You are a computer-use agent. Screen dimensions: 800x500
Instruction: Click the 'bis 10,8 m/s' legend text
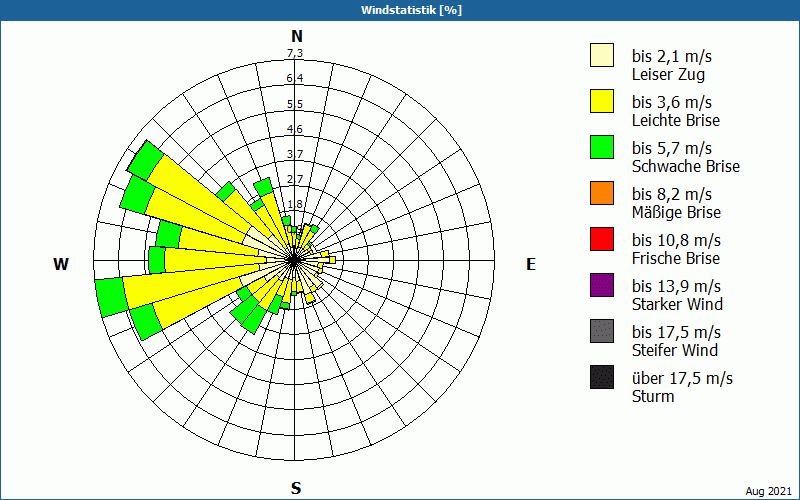pos(676,240)
